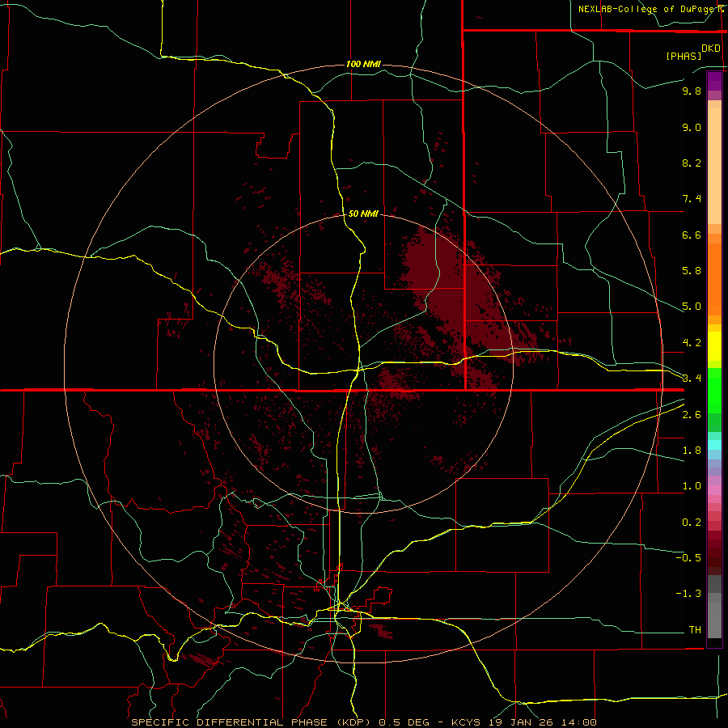Viewport: 728px width, 728px height.
Task: Pick the cyan segment of the color bar
Action: tap(714, 445)
